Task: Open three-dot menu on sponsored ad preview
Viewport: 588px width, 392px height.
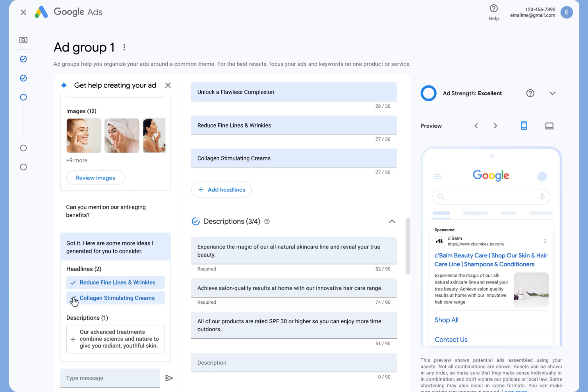Action: tap(545, 241)
